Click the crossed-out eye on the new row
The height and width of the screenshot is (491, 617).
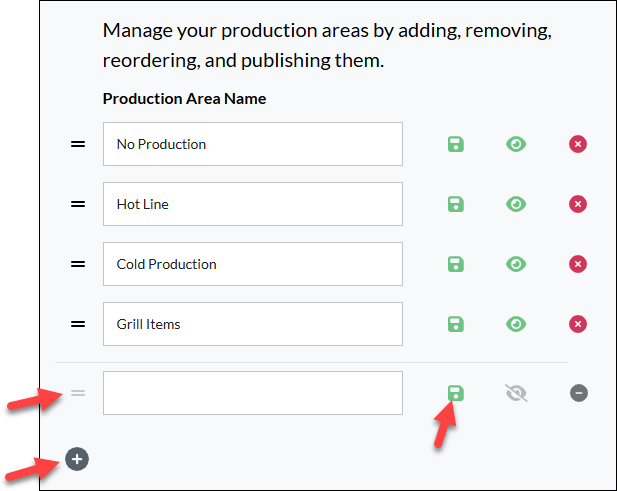point(516,393)
